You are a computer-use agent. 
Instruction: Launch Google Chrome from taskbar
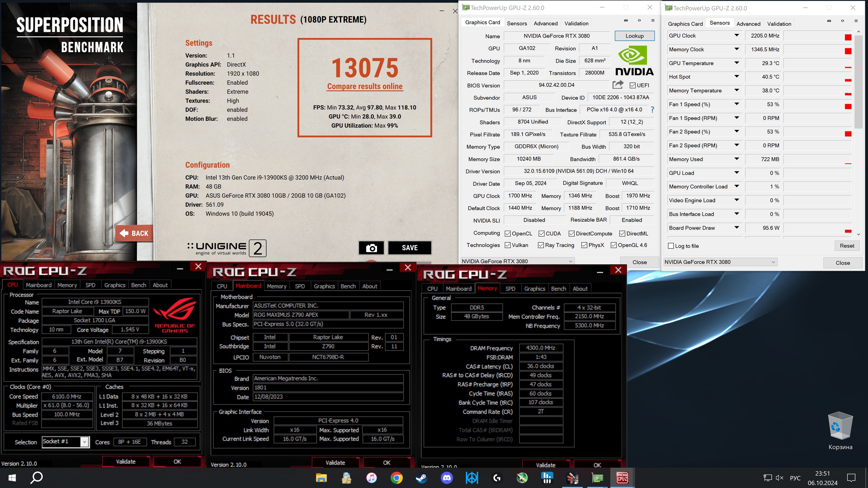pos(396,478)
